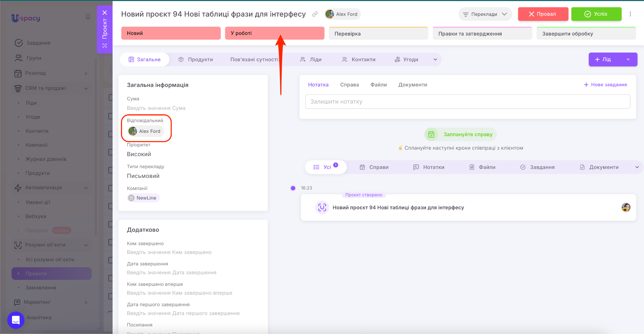Expand the tabs overflow chevron after Угоди

click(435, 59)
